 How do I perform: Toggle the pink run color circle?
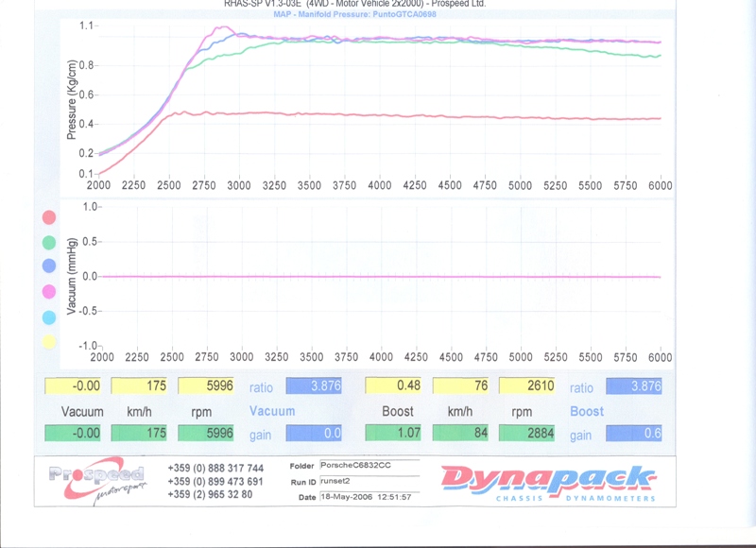(49, 293)
